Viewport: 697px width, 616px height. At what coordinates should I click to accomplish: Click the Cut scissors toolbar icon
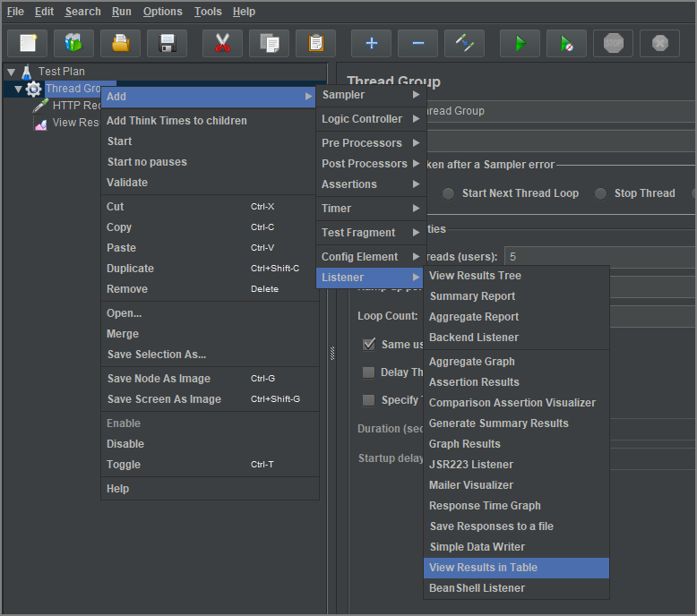click(x=222, y=43)
